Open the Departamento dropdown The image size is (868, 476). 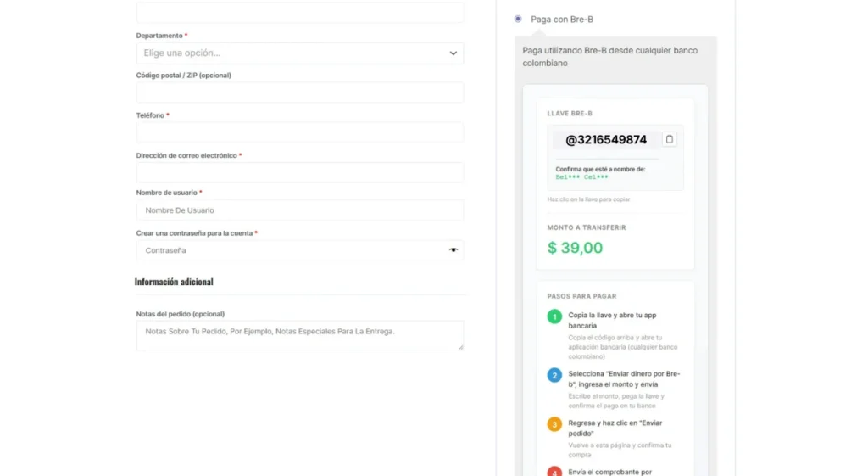(x=300, y=53)
